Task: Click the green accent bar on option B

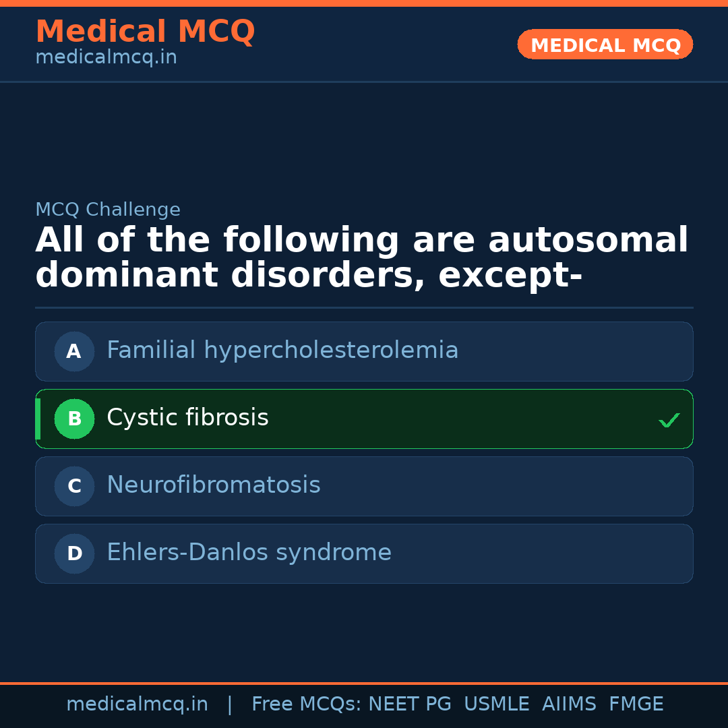Action: coord(38,419)
